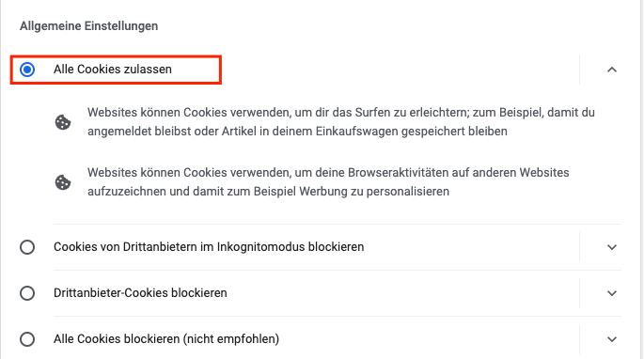Select the 'Alle Cookies zulassen' radio button
Screen dimensions: 644x359
click(x=27, y=70)
